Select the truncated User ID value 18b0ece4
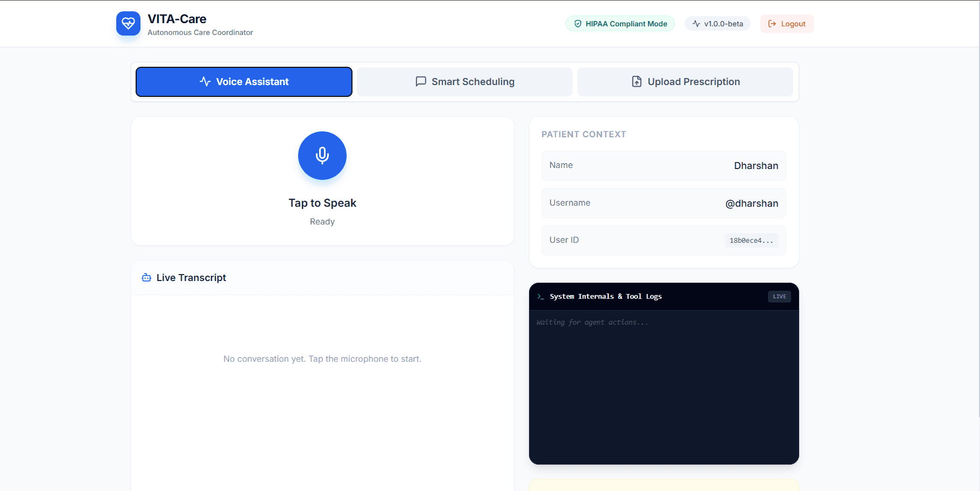This screenshot has width=980, height=491. click(751, 241)
